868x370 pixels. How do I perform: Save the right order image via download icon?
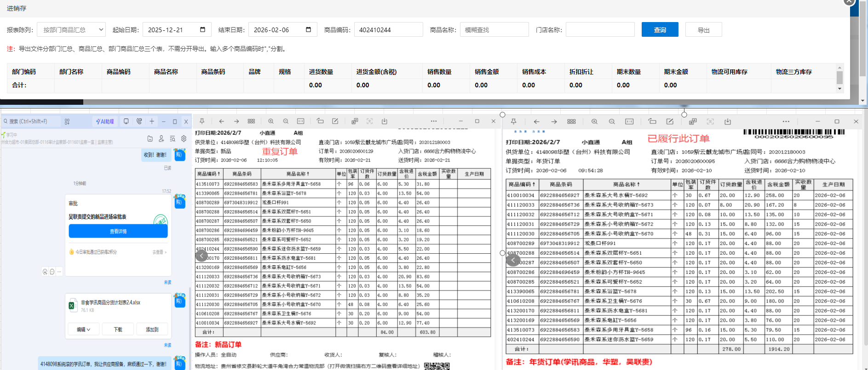728,122
